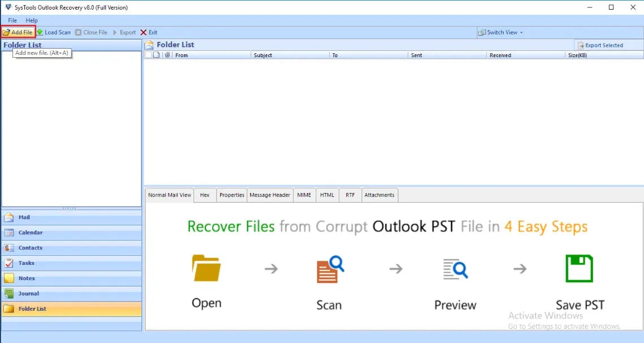Click the attachment paperclip column icon
The height and width of the screenshot is (343, 644).
pyautogui.click(x=167, y=55)
